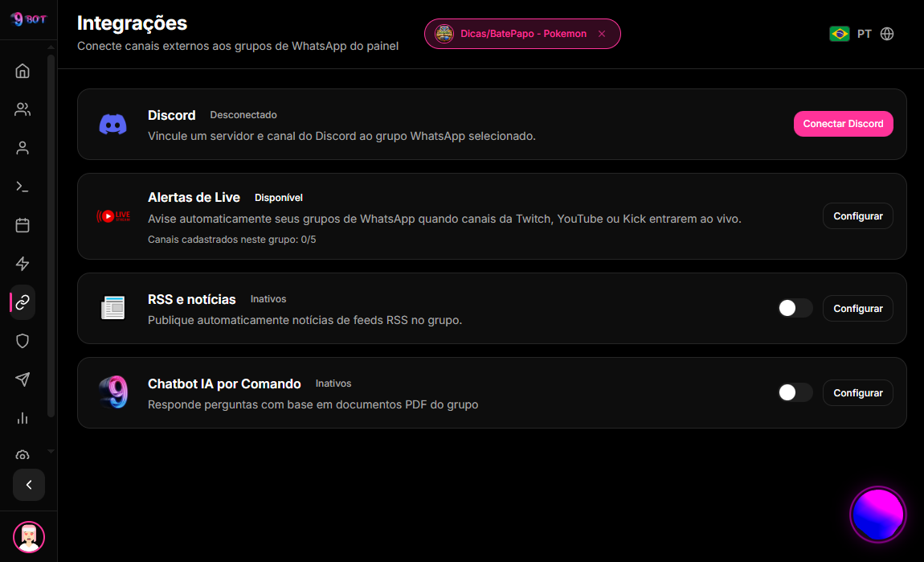Viewport: 924px width, 562px height.
Task: Open the lightning bolt sidebar icon
Action: (x=22, y=264)
